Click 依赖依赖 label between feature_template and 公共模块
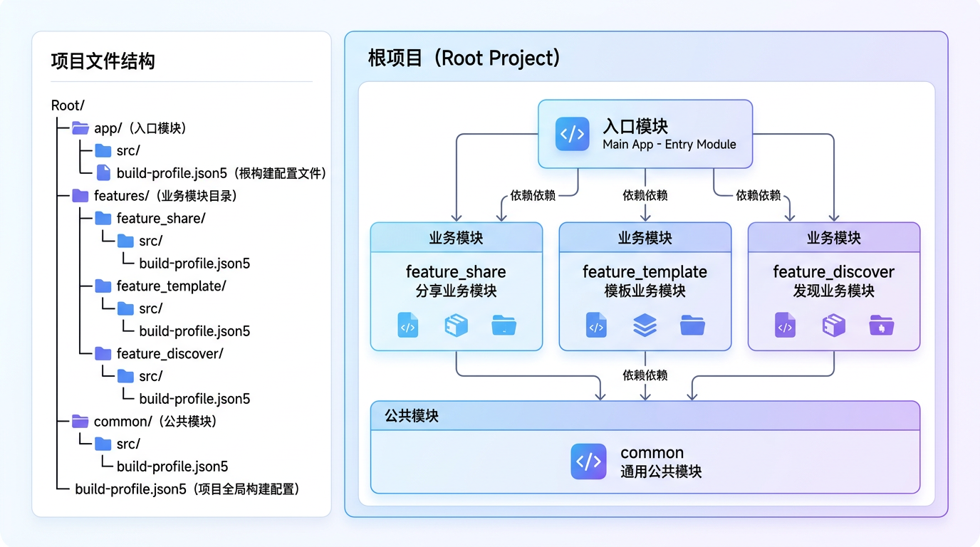 click(645, 375)
